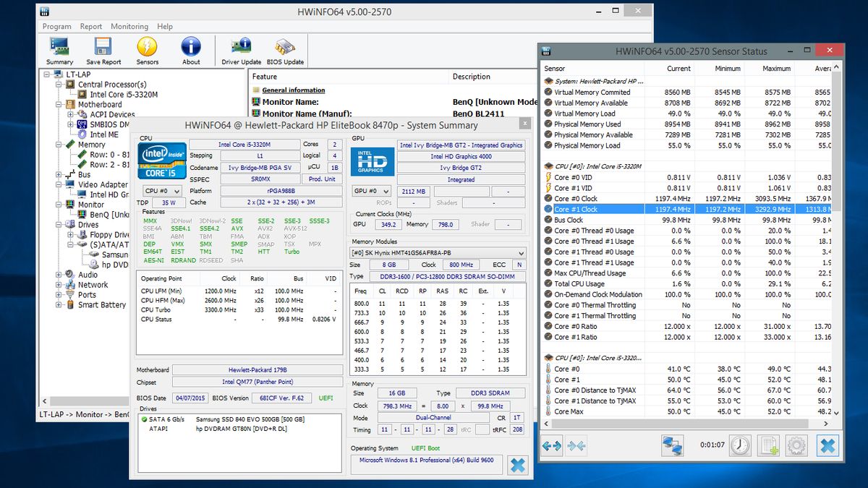Click the Intel QM77 chipset field

click(258, 382)
